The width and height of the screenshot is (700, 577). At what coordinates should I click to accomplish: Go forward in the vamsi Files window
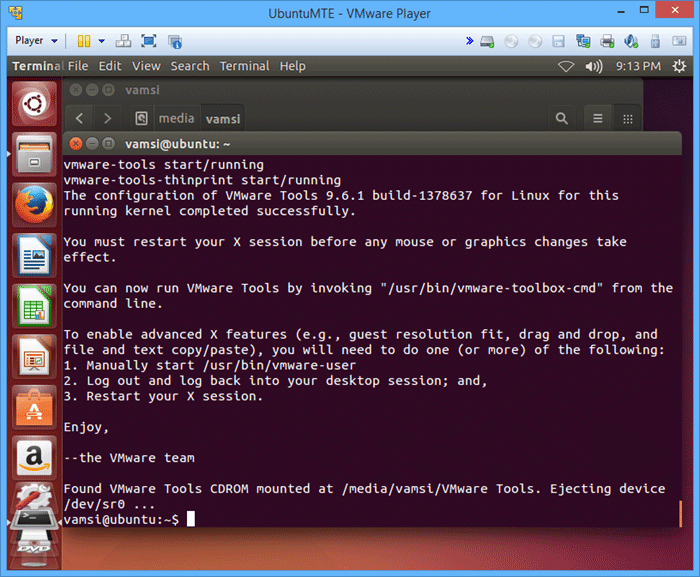(107, 118)
